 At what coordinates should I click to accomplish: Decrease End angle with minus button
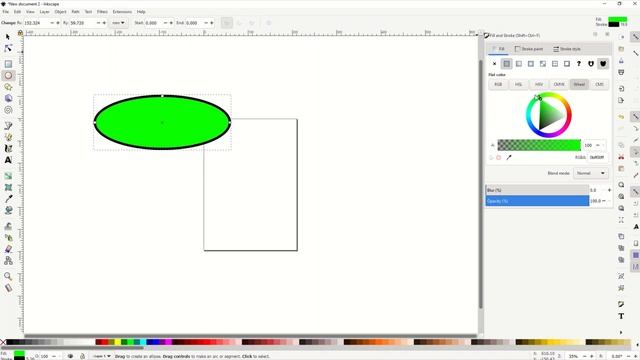(x=206, y=23)
